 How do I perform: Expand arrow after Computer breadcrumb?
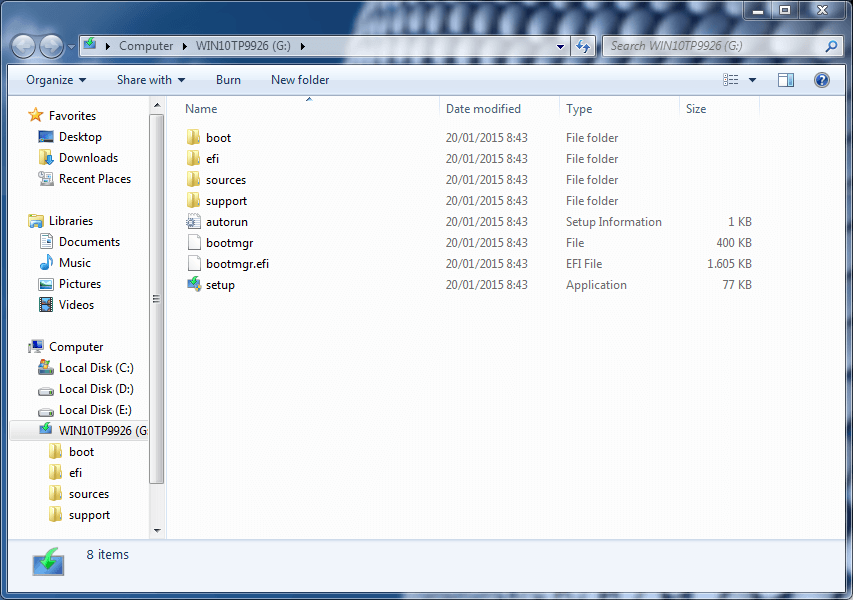pyautogui.click(x=184, y=46)
